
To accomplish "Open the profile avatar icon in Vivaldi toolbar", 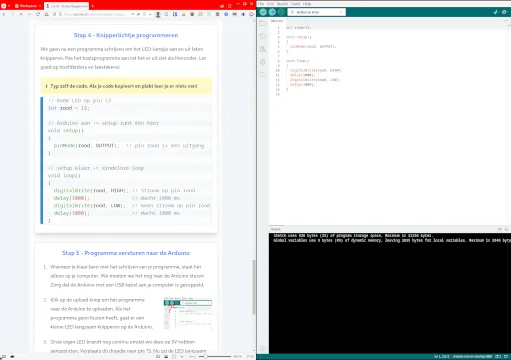I will [158, 14].
